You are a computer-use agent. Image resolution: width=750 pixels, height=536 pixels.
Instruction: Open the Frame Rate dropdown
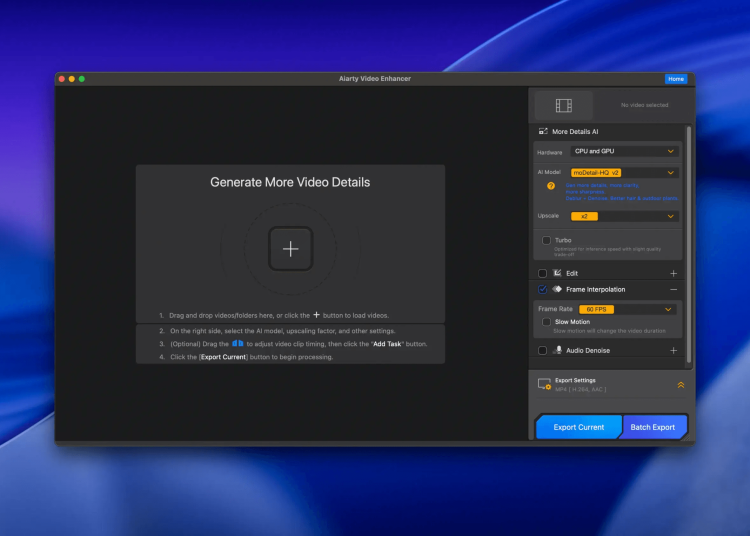626,309
